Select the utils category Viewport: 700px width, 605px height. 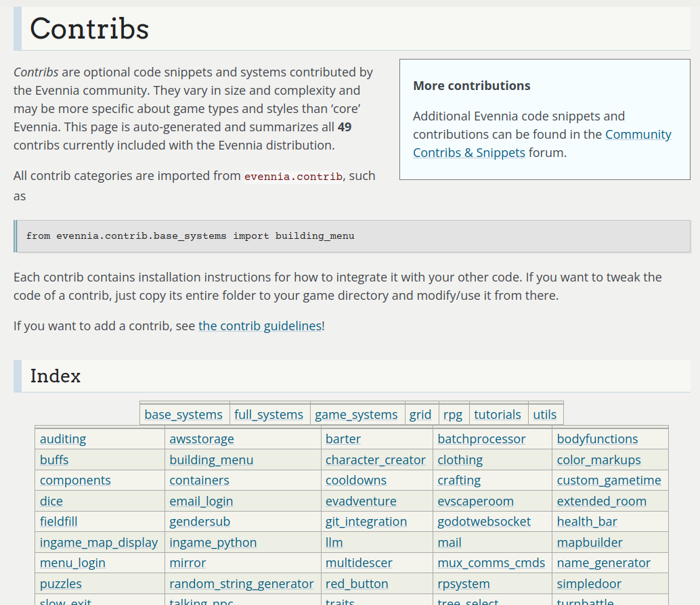(545, 413)
